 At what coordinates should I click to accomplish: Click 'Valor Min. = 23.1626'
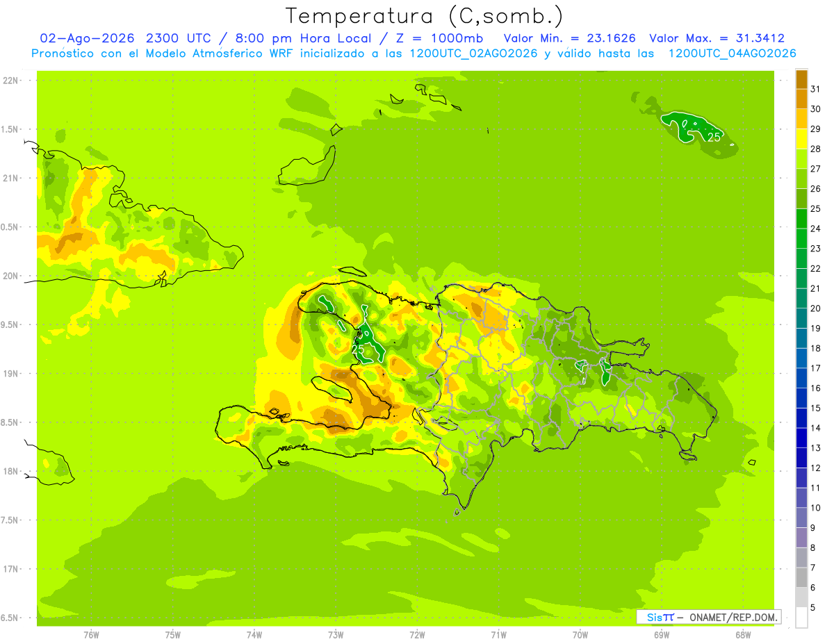[x=570, y=38]
